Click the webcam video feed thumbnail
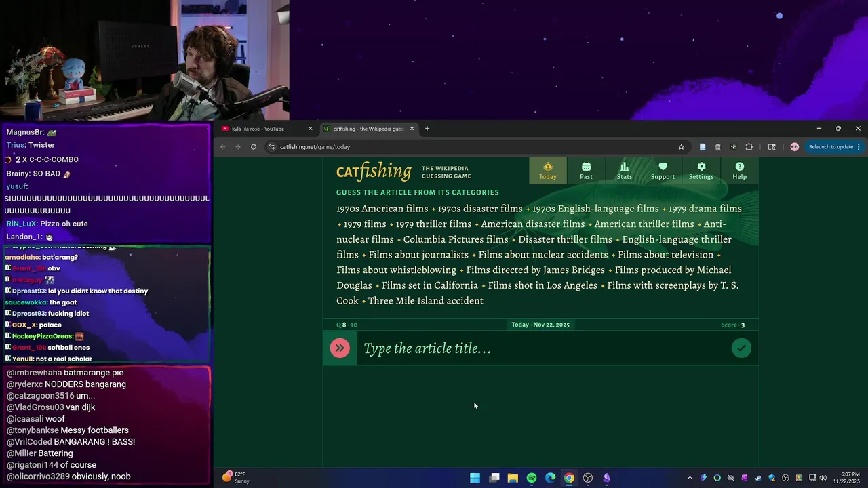Viewport: 868px width, 488px height. click(x=144, y=60)
